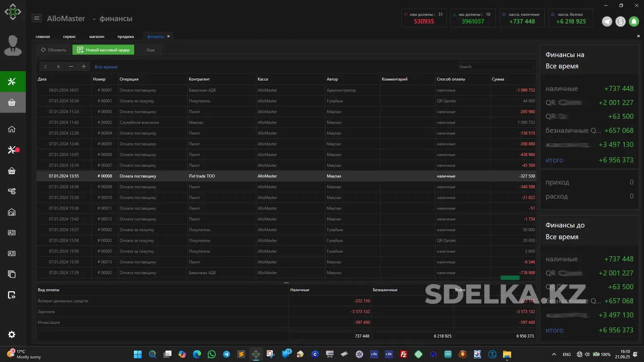Click "Новый кассовый ордер" button
Viewport: 644px width, 362px height.
(x=103, y=50)
